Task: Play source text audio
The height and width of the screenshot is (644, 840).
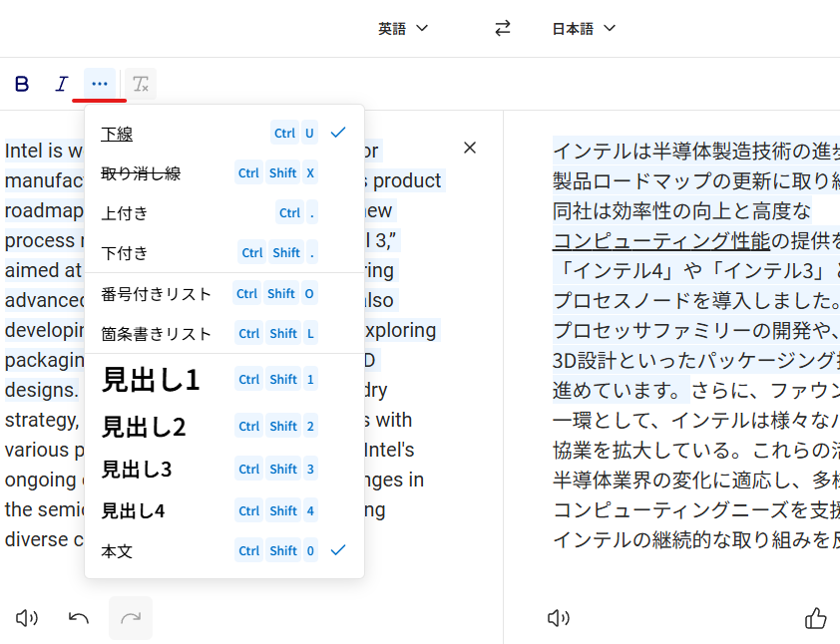Action: (x=27, y=618)
